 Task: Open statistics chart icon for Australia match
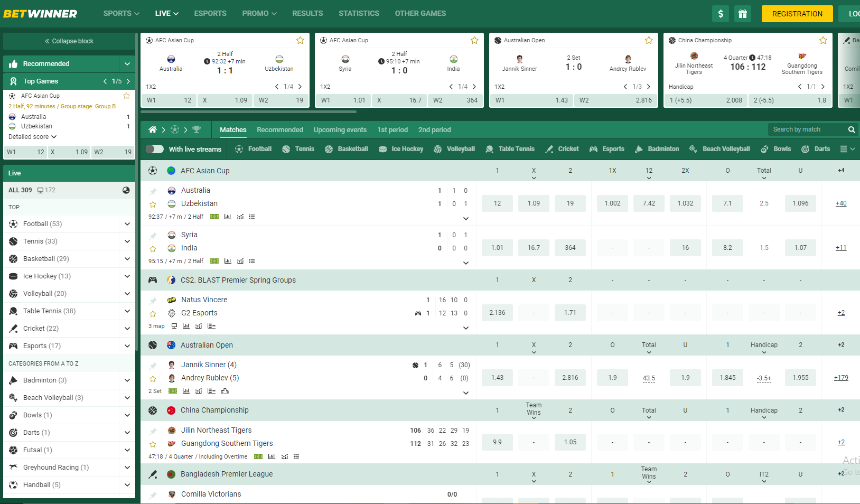pos(228,217)
